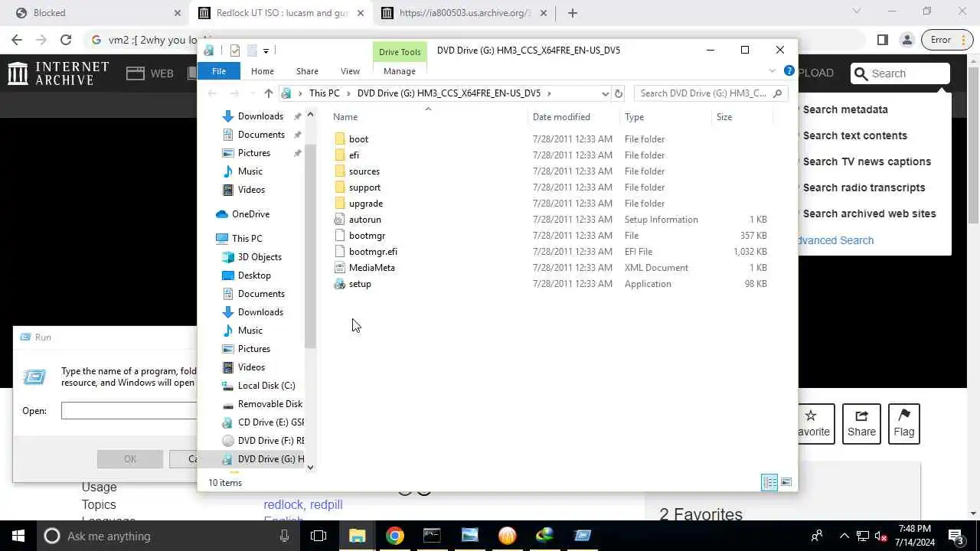Viewport: 980px width, 551px height.
Task: Click the Cortana microphone icon
Action: click(x=284, y=536)
